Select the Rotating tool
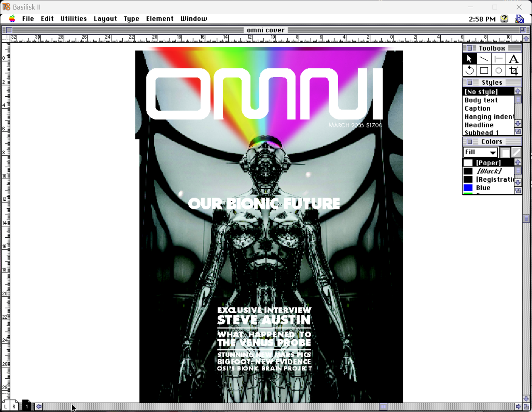 pyautogui.click(x=469, y=70)
